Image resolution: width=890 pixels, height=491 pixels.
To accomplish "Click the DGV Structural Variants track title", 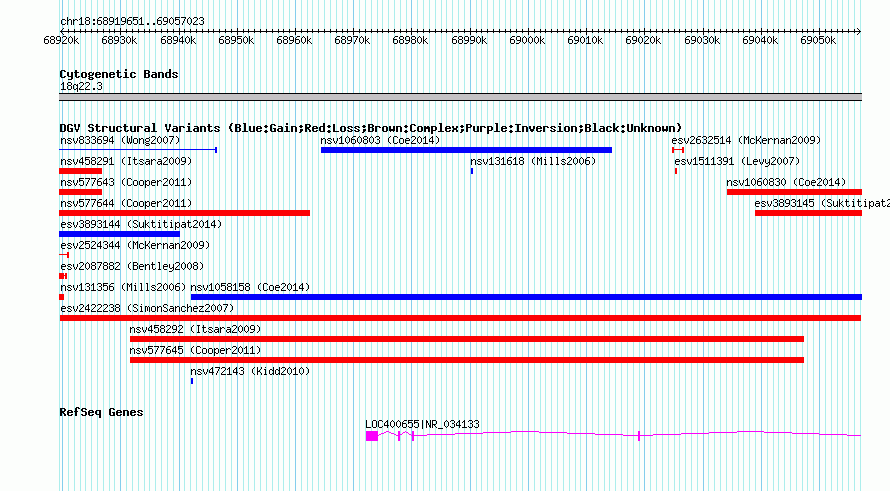I will point(371,128).
